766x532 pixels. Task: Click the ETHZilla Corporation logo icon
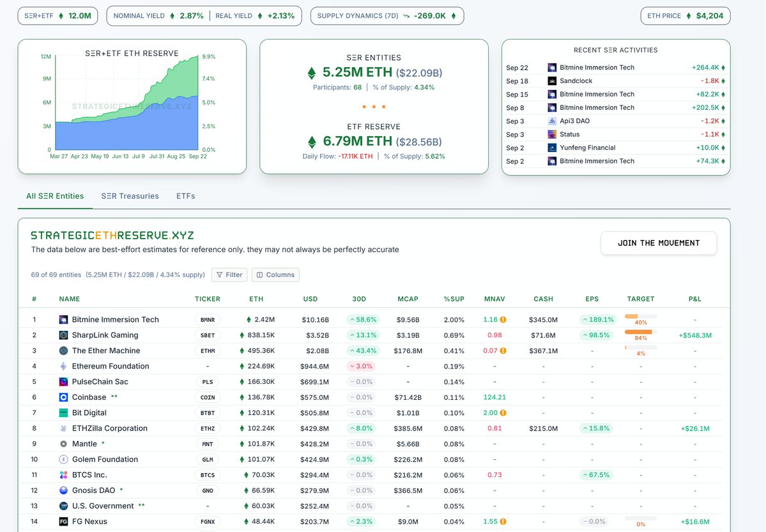(x=63, y=429)
